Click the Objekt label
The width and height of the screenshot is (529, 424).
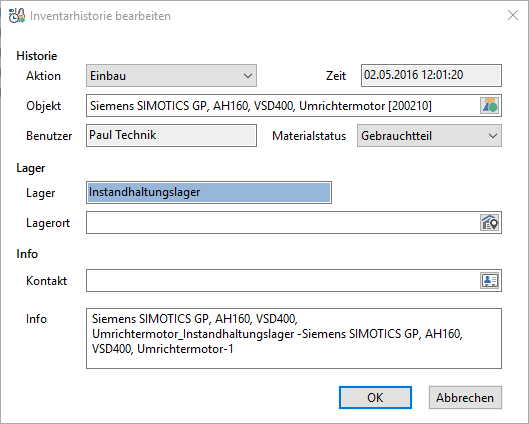tap(44, 106)
